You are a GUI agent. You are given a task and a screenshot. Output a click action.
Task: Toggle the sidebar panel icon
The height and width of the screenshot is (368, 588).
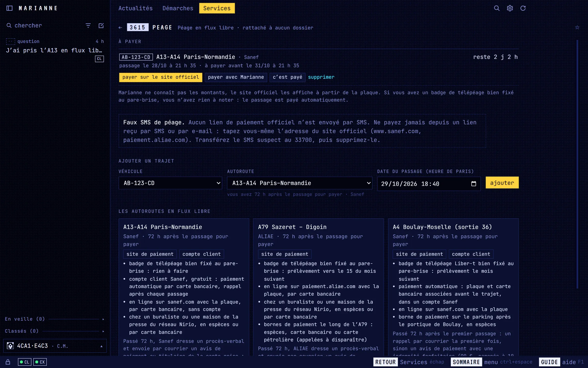(x=9, y=8)
